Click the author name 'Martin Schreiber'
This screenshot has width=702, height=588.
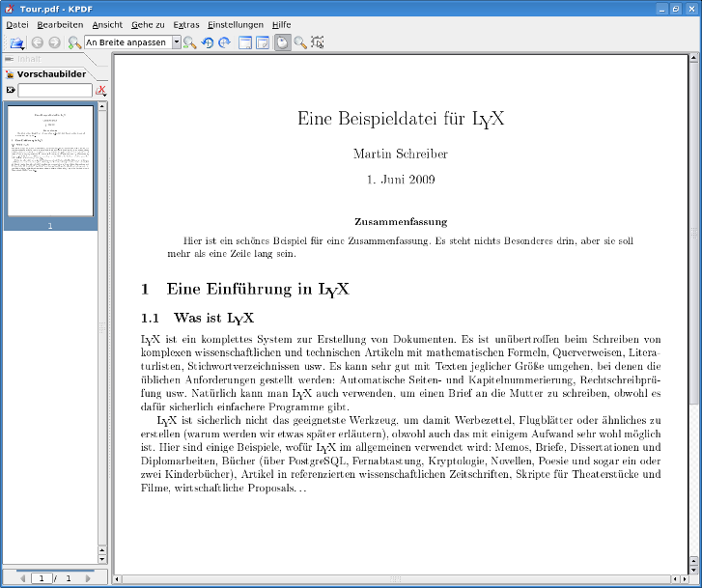(x=401, y=154)
